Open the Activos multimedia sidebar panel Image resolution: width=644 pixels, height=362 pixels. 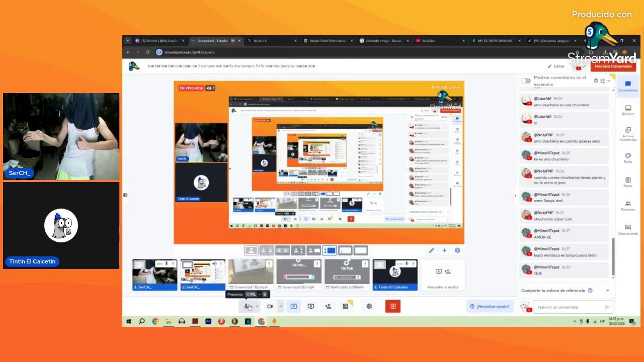(628, 134)
